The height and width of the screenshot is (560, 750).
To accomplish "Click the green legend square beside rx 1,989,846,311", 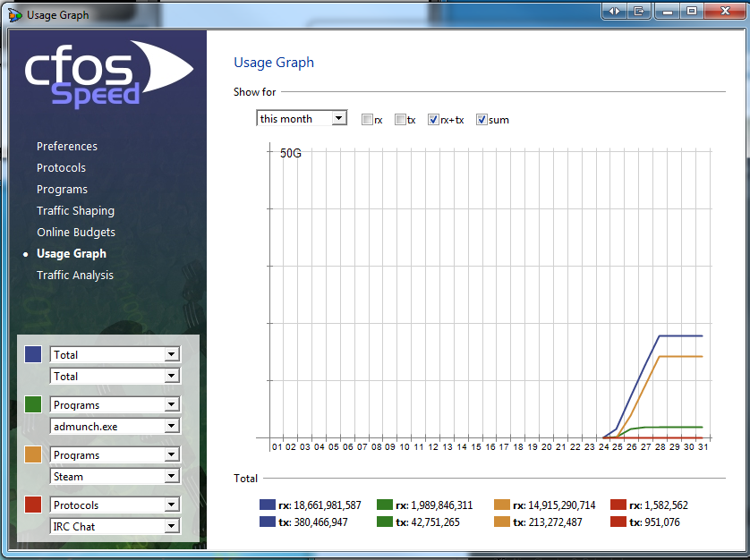I will point(385,505).
